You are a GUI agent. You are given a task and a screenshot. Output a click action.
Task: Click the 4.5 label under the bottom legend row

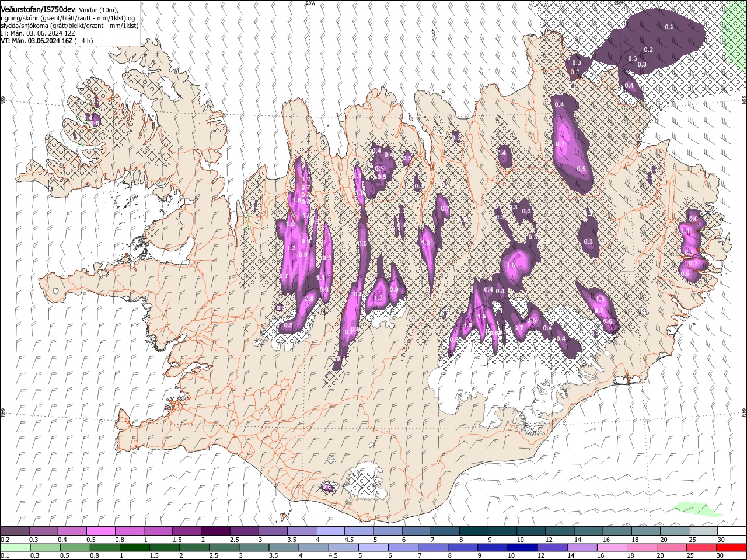tap(333, 555)
